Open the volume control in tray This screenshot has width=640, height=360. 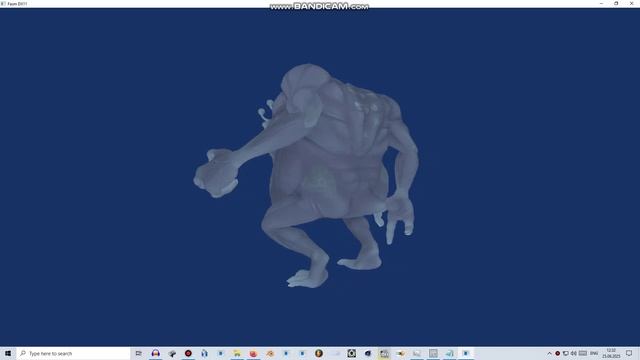click(573, 353)
